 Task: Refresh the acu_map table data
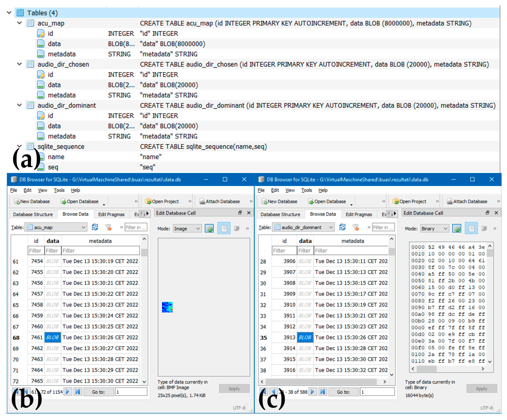click(95, 227)
